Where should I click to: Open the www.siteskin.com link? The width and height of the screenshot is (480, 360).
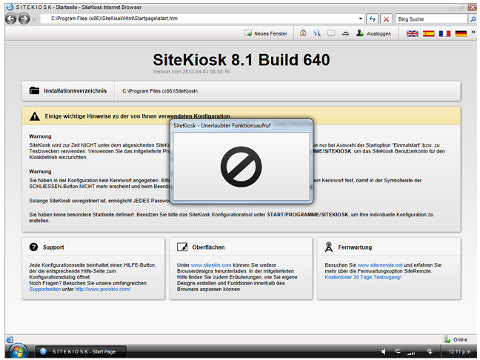click(x=211, y=265)
